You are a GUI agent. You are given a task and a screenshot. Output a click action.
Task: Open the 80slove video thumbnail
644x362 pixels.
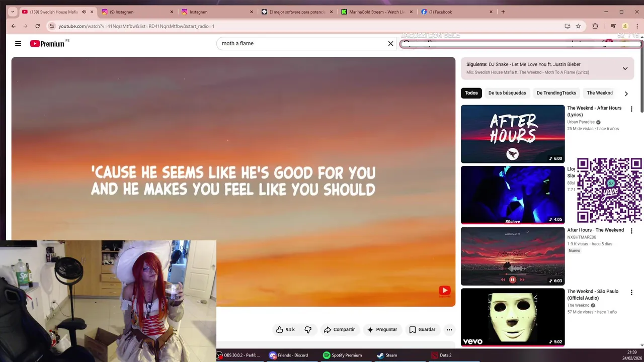[513, 195]
